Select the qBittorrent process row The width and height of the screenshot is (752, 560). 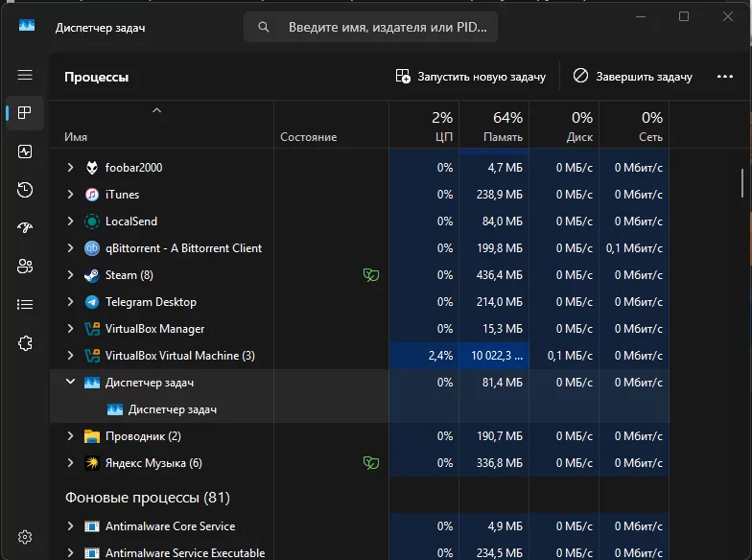182,248
